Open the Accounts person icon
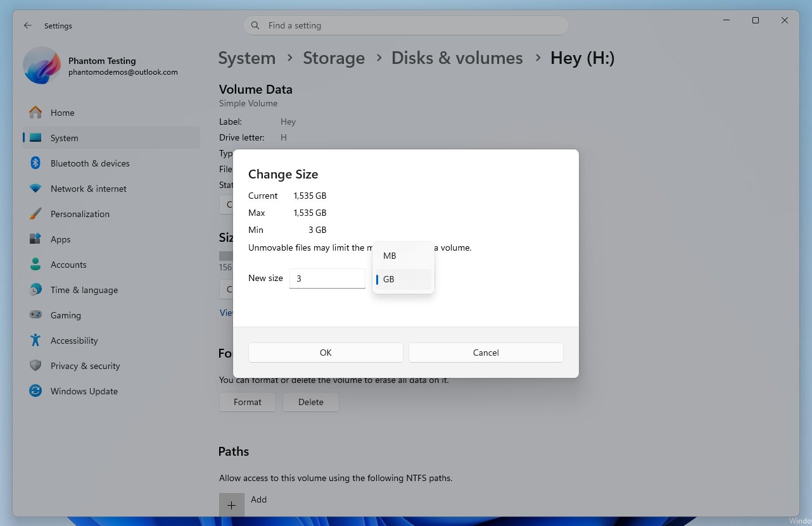The height and width of the screenshot is (526, 812). (35, 265)
